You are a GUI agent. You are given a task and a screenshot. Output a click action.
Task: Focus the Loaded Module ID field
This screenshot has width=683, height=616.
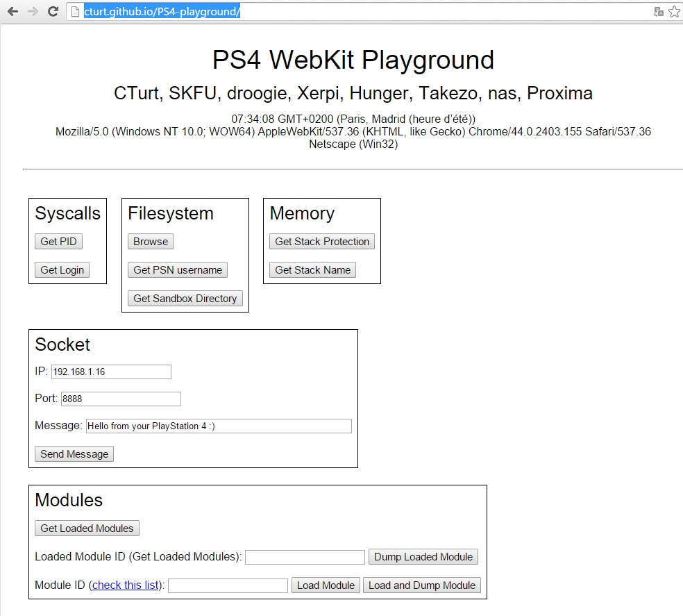tap(305, 557)
